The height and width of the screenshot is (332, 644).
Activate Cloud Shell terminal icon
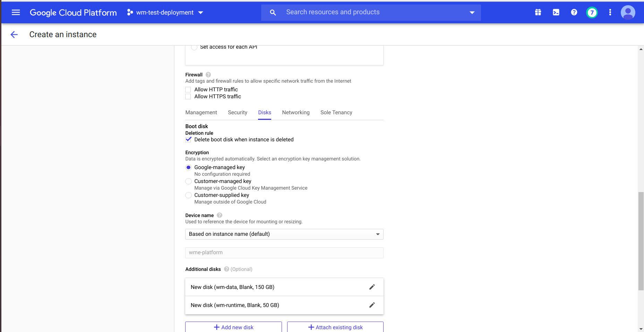tap(556, 13)
